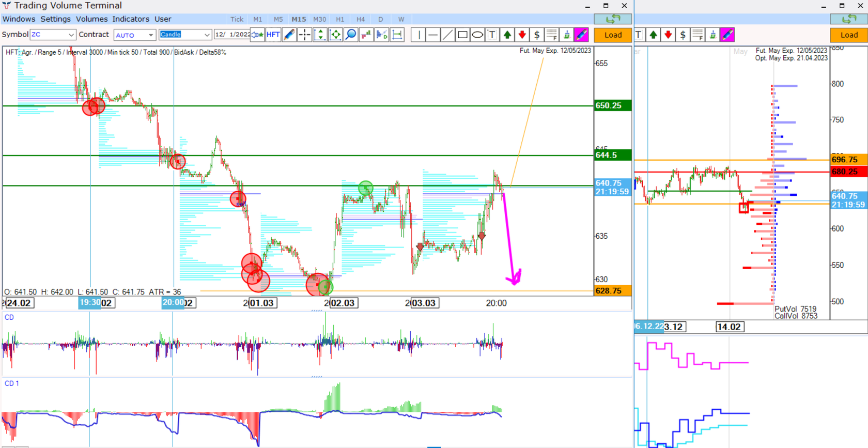Select the range measure tool
The width and height of the screenshot is (868, 448).
tap(397, 35)
